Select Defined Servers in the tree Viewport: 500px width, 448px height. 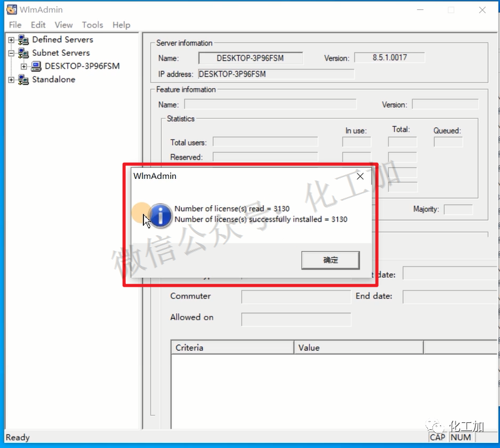tap(63, 39)
